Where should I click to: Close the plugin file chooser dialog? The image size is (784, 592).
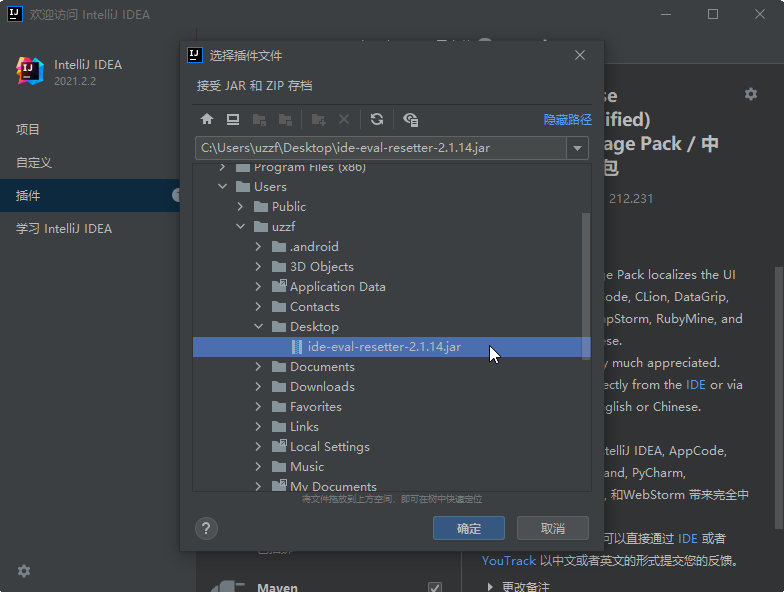point(580,55)
